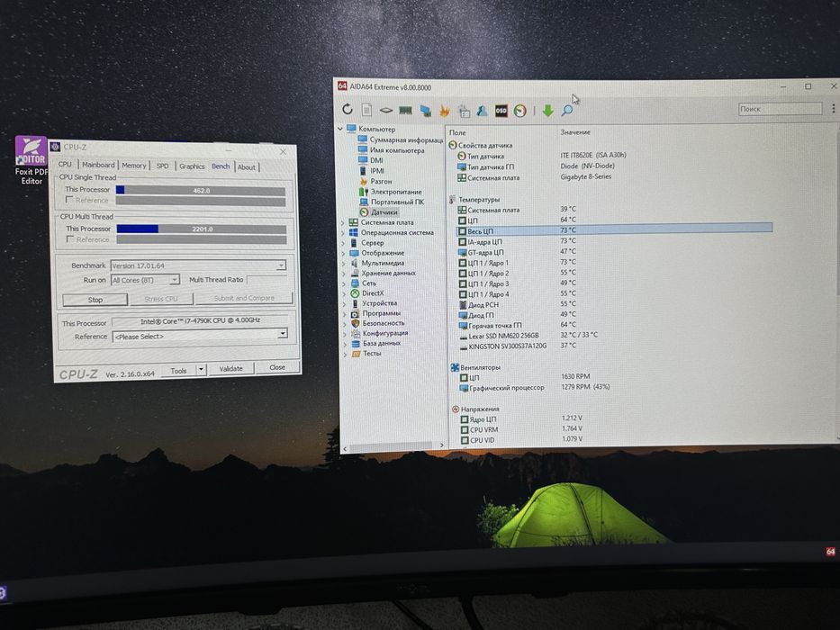840x630 pixels.
Task: Switch to Mainboard tab in CPU-Z
Action: coord(98,165)
